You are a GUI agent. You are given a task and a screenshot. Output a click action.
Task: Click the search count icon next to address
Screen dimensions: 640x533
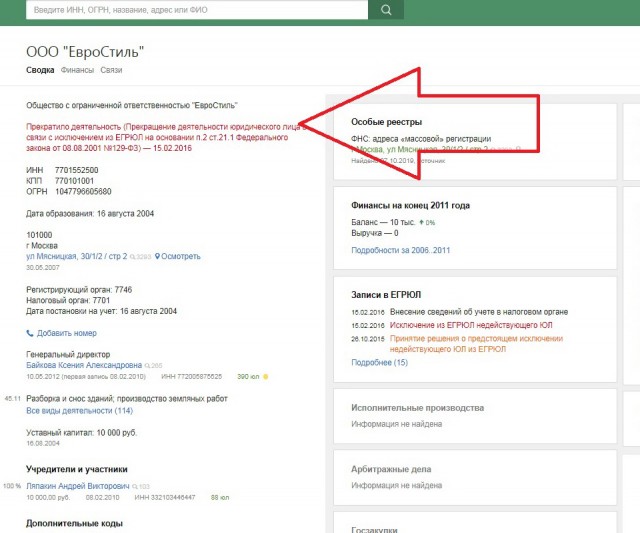click(x=140, y=257)
